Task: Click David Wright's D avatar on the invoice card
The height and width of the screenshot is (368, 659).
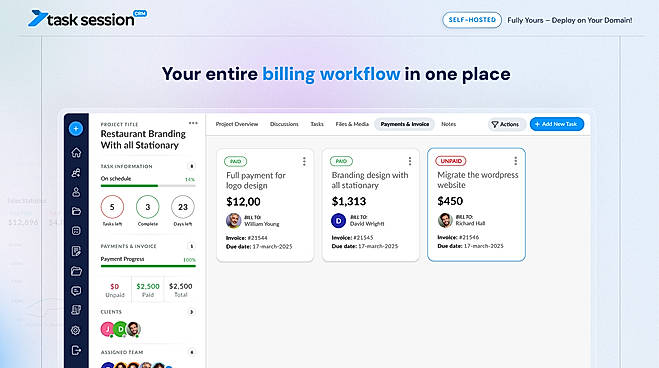Action: tap(339, 220)
